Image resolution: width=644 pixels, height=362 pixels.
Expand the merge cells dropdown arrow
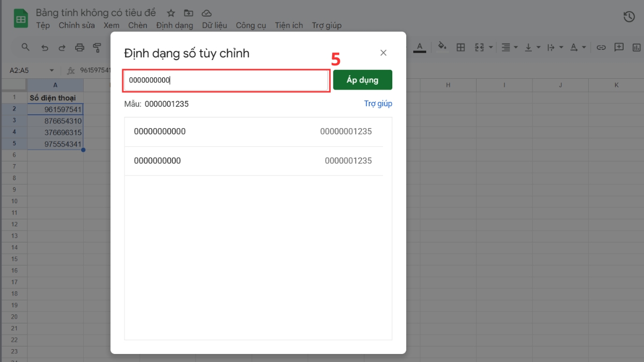(x=491, y=48)
